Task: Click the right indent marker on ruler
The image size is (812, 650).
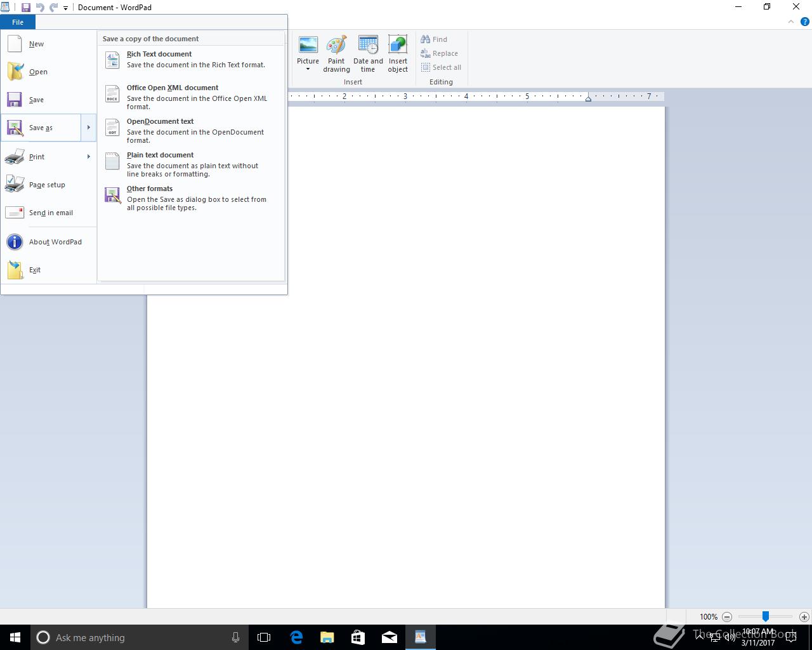Action: (x=588, y=98)
